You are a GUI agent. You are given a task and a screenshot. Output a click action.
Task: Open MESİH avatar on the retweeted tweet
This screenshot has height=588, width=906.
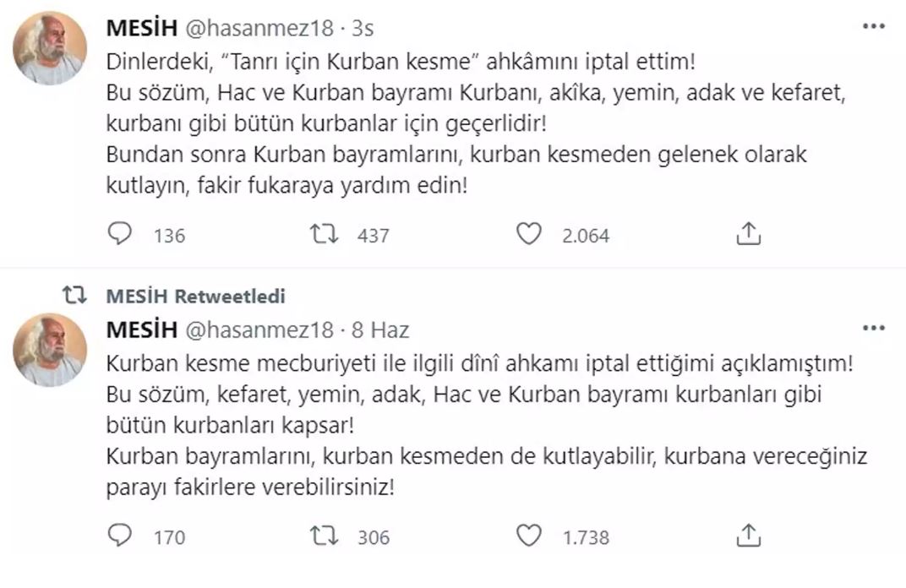click(50, 350)
